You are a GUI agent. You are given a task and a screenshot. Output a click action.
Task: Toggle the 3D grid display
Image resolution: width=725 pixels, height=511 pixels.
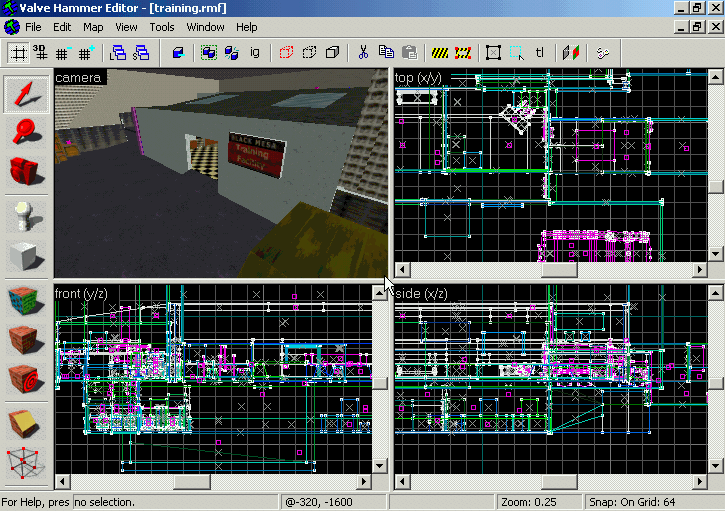40,53
